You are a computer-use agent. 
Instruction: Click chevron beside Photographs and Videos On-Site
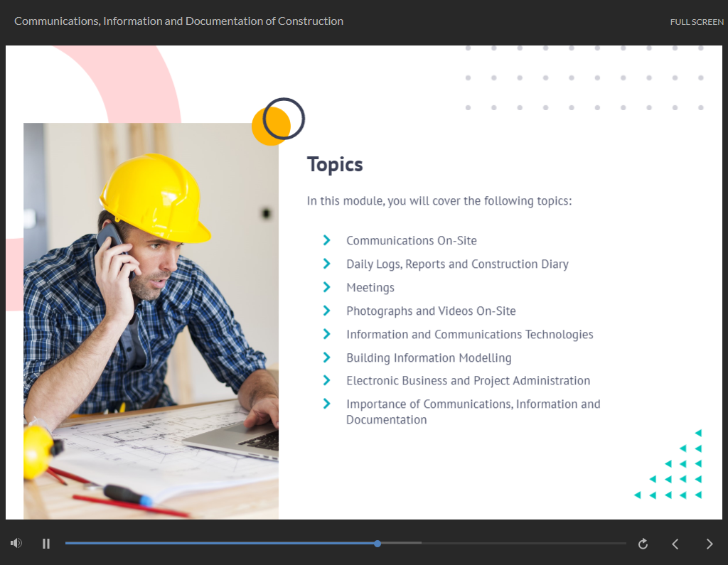click(327, 311)
